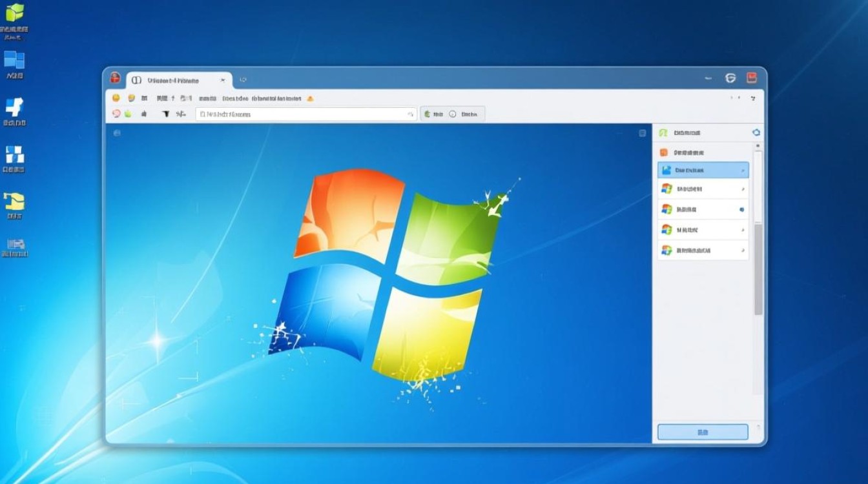Toggle the blue dot on third sidebar item

tap(741, 210)
